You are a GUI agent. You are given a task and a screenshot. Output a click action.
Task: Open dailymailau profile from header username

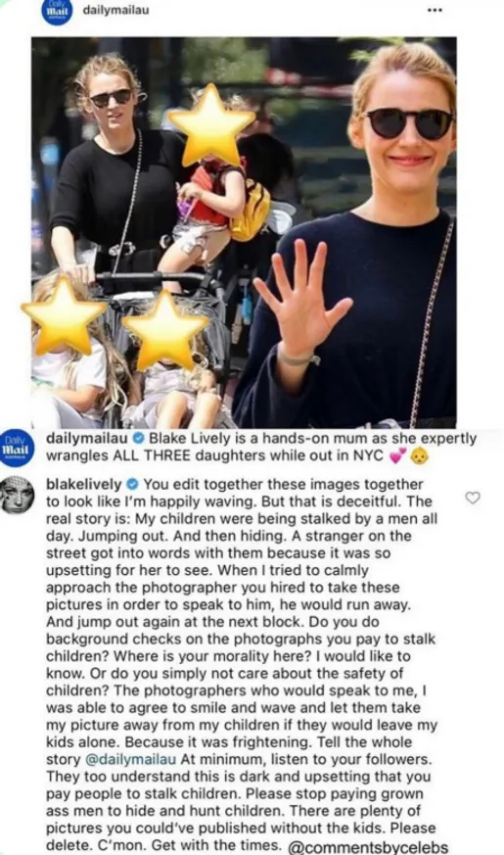point(115,10)
